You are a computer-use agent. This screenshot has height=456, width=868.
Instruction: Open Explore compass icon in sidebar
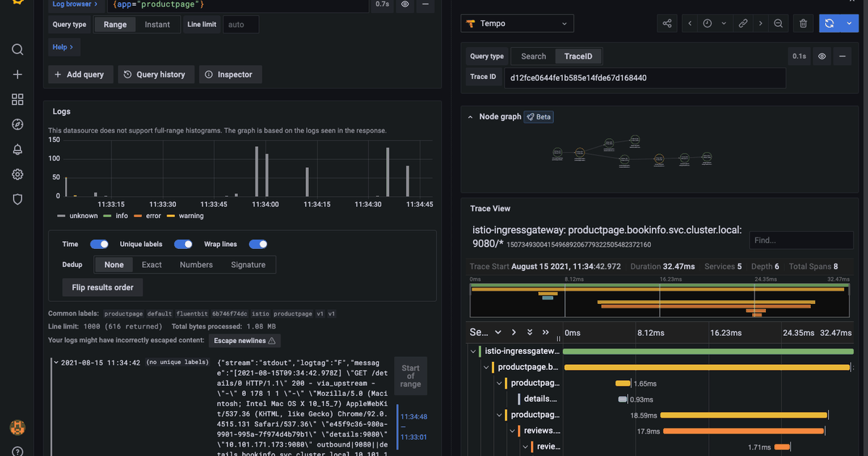pos(17,124)
